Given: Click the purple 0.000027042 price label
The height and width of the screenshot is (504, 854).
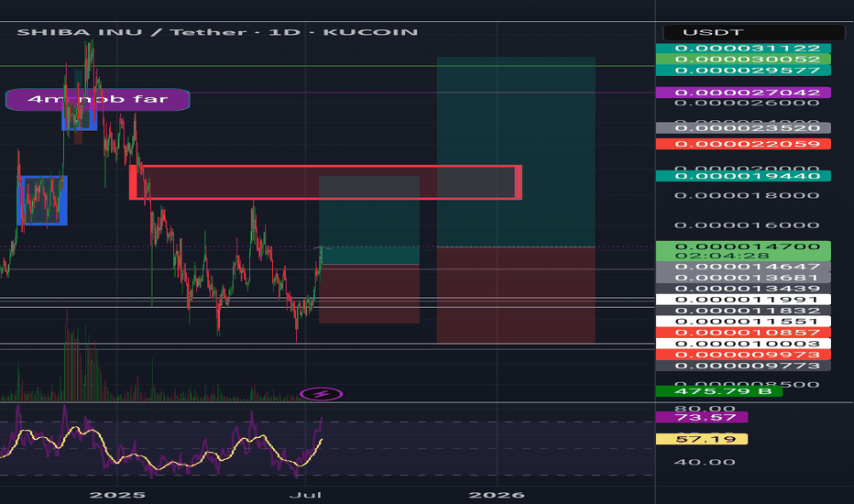Looking at the screenshot, I should point(743,93).
